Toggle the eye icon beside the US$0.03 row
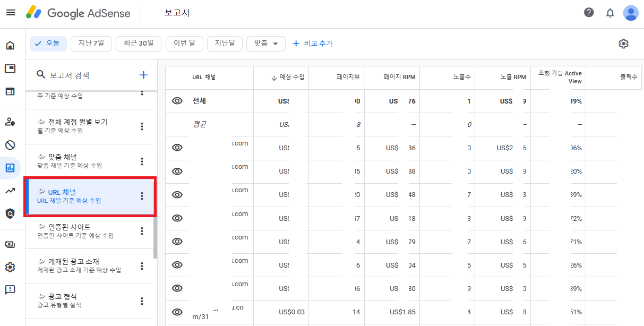The width and height of the screenshot is (644, 326). (x=177, y=312)
